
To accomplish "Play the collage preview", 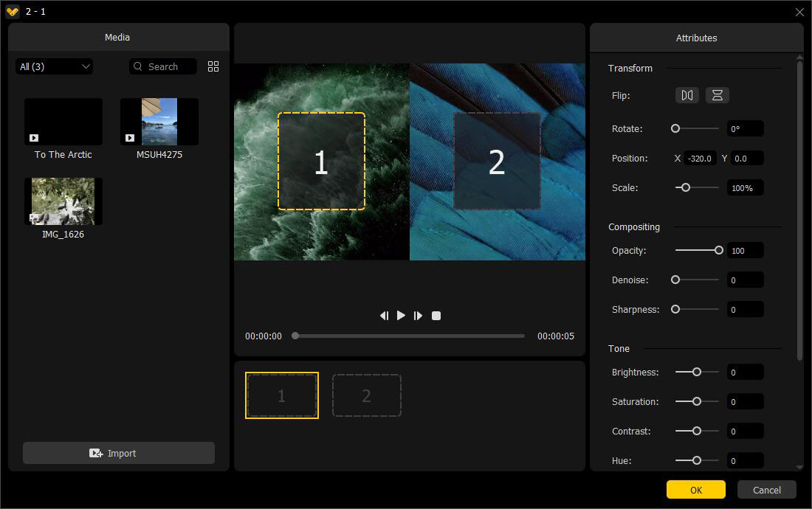I will [401, 315].
